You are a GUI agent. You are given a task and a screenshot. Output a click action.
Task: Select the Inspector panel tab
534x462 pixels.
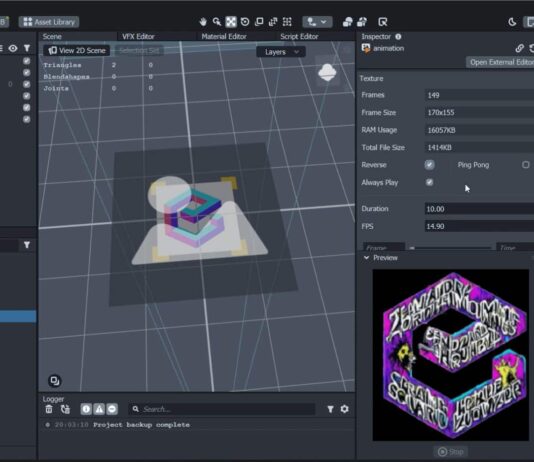point(376,36)
